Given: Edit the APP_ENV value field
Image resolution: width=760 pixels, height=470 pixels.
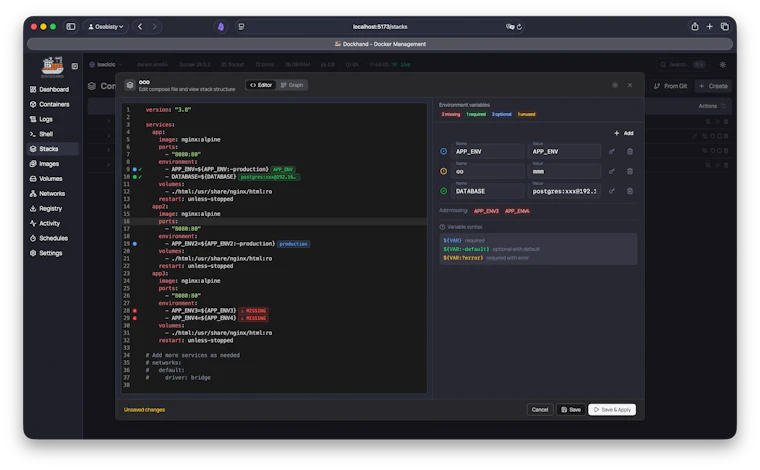Looking at the screenshot, I should point(564,152).
